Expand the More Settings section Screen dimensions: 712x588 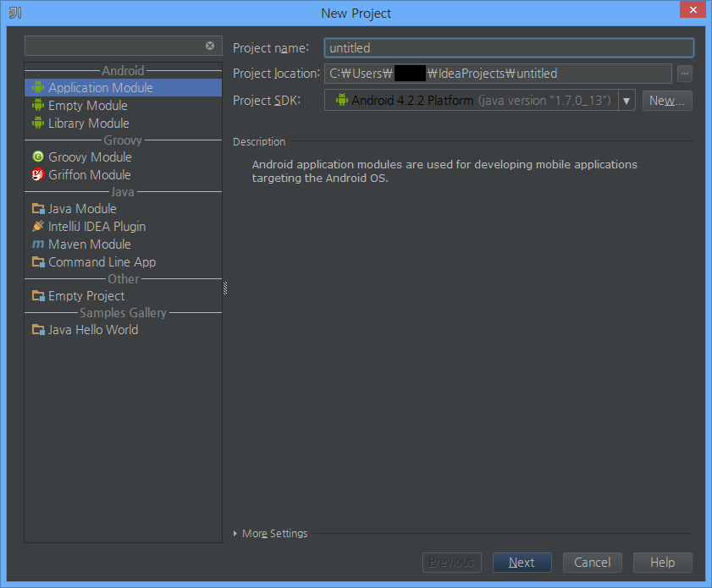click(236, 534)
